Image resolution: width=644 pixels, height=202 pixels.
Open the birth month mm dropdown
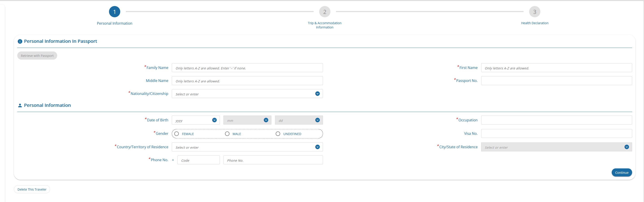(x=247, y=120)
